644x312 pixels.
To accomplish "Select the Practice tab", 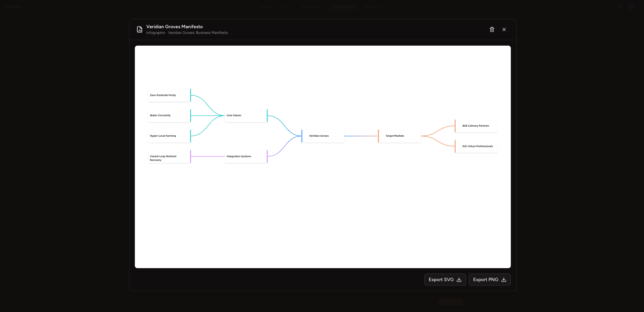I will pyautogui.click(x=373, y=7).
